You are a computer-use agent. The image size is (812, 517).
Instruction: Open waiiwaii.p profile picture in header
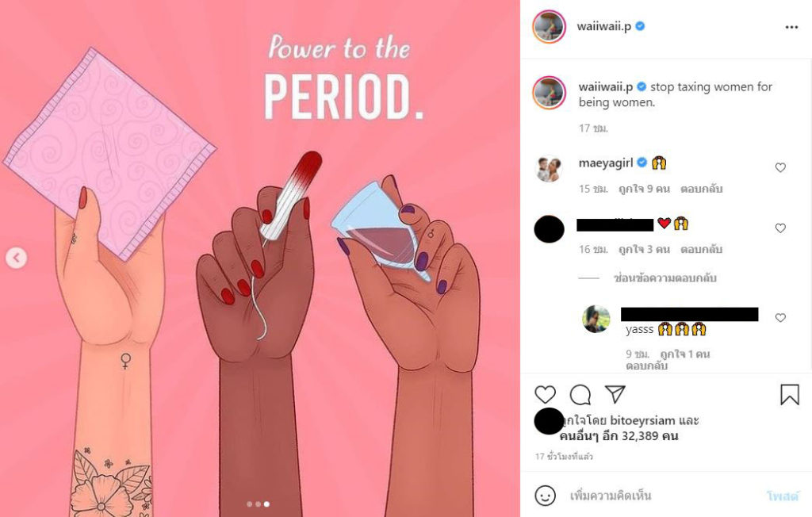pos(549,26)
